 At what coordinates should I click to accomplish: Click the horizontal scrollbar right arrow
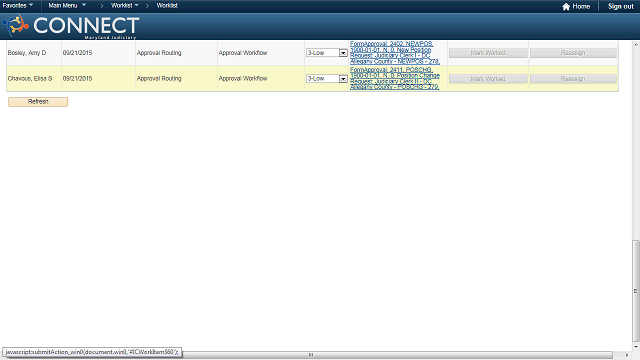[x=627, y=355]
